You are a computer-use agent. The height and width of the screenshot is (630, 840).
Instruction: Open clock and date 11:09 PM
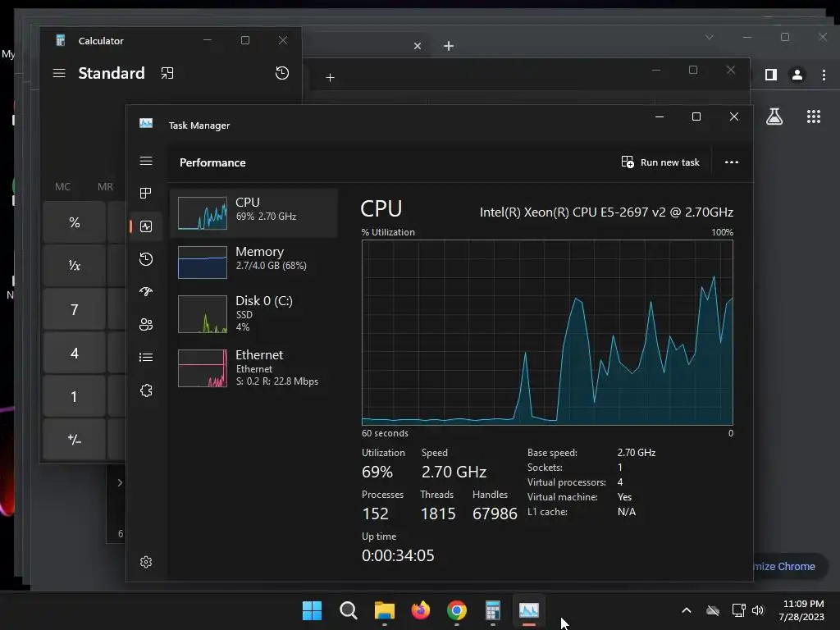click(x=802, y=610)
